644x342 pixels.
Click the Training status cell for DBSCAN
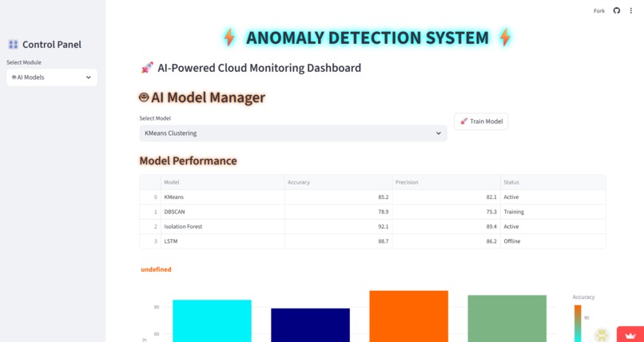pyautogui.click(x=553, y=212)
